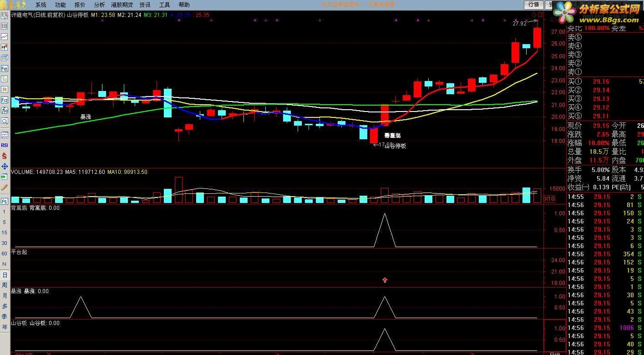Click the orange document report icon
The image size is (644, 355).
coord(5,89)
